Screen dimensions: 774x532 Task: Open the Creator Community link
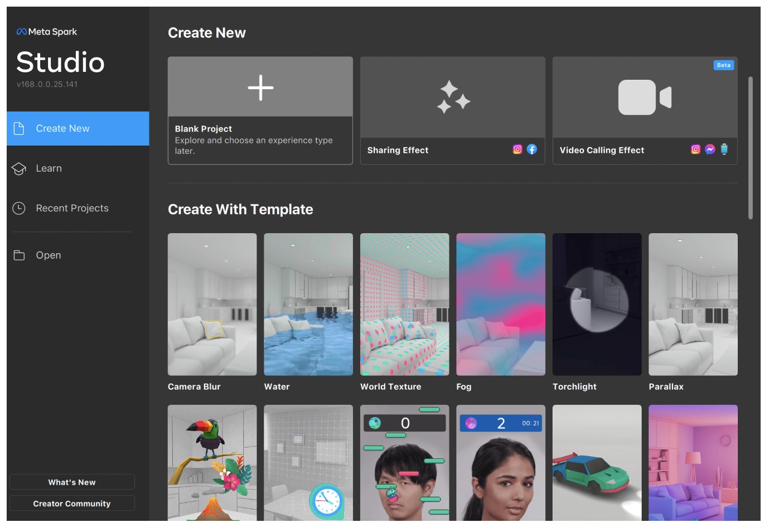tap(72, 503)
